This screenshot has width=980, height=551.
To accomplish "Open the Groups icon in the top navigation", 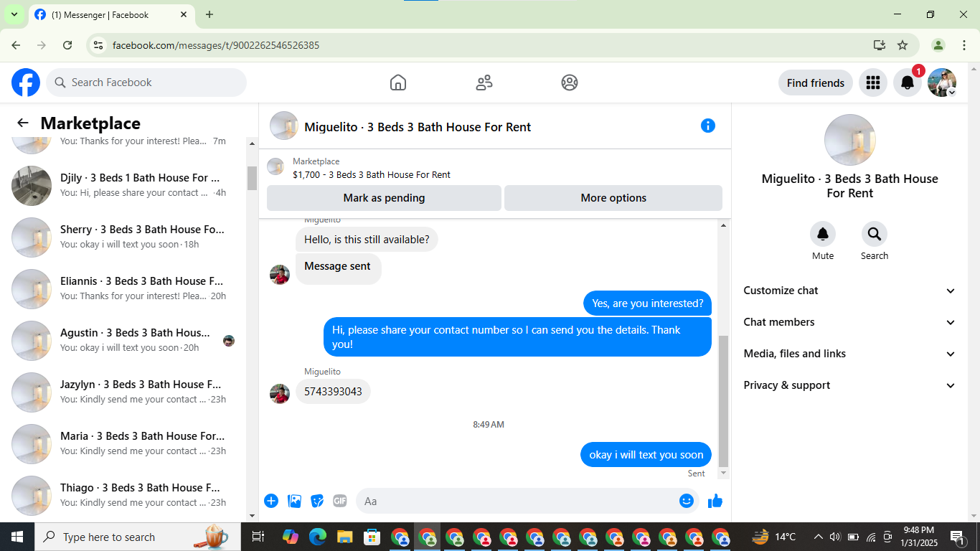I will 570,83.
